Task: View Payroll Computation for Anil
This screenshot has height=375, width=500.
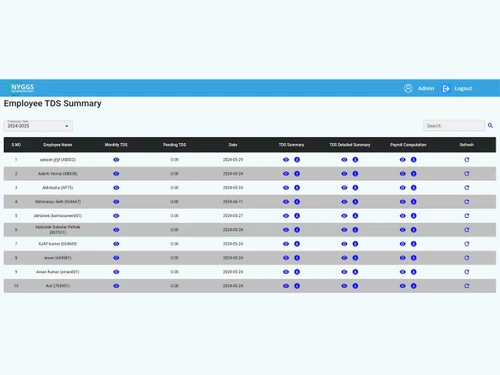Action: [x=403, y=286]
